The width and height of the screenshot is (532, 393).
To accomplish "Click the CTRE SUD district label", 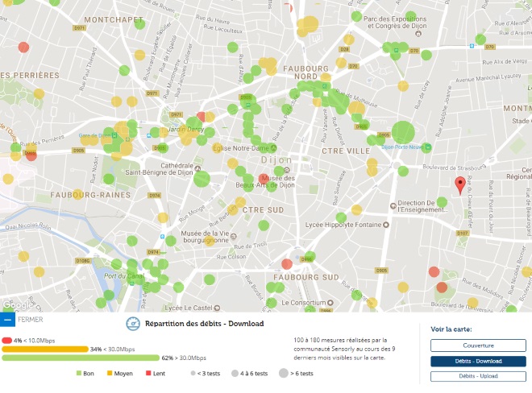I will [x=263, y=210].
